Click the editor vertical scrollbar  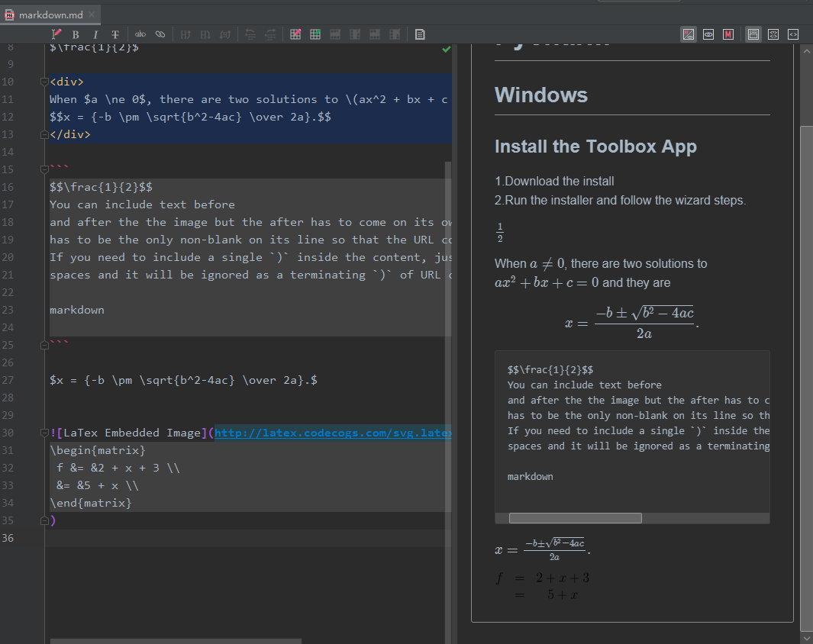tap(448, 403)
